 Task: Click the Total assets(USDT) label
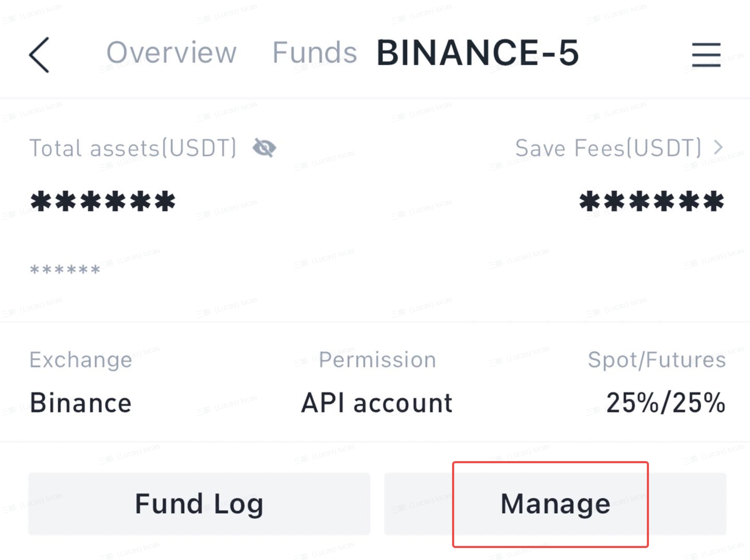point(133,148)
